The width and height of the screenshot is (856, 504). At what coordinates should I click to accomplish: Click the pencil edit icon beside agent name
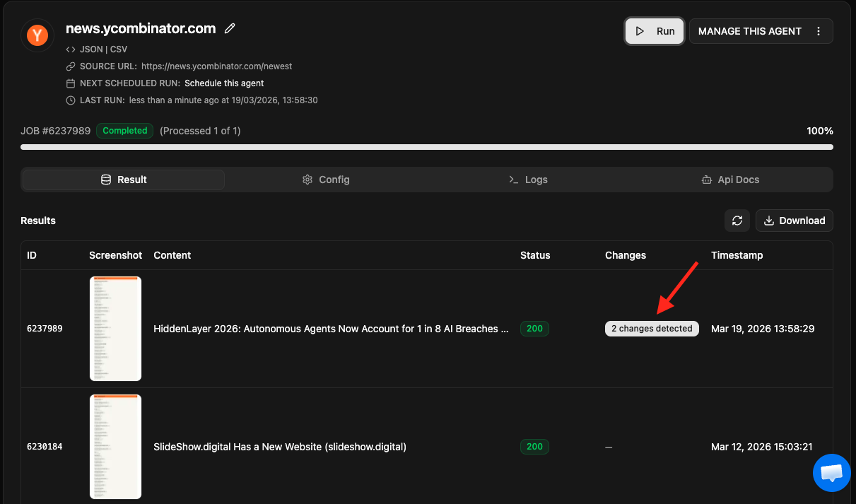point(230,29)
